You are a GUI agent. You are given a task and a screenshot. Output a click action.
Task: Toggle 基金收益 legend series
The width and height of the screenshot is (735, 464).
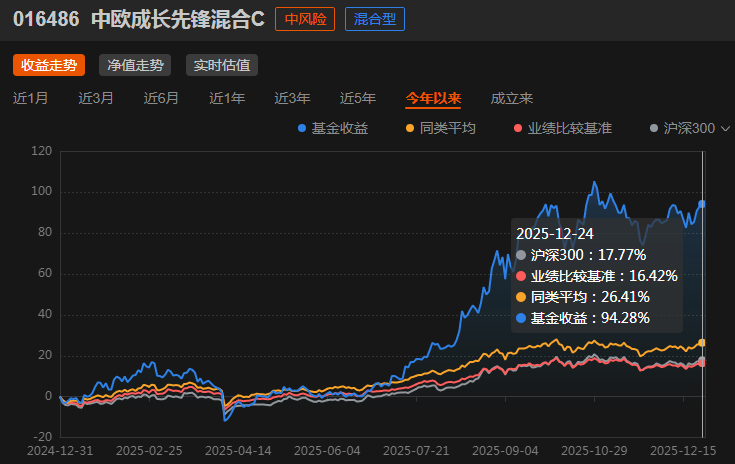(x=333, y=128)
